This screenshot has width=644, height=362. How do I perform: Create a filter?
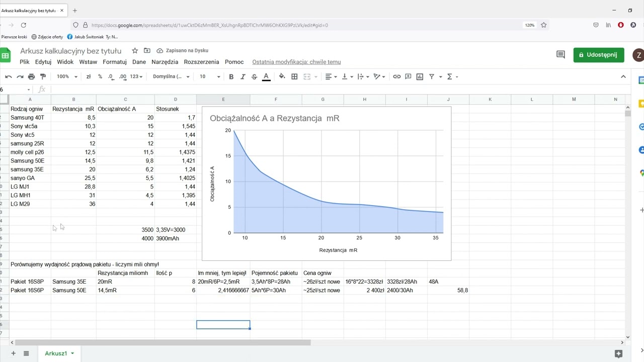[x=431, y=76]
